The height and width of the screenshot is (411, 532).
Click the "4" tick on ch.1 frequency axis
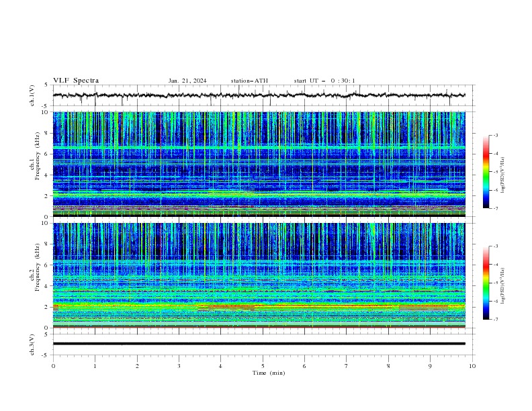48,175
